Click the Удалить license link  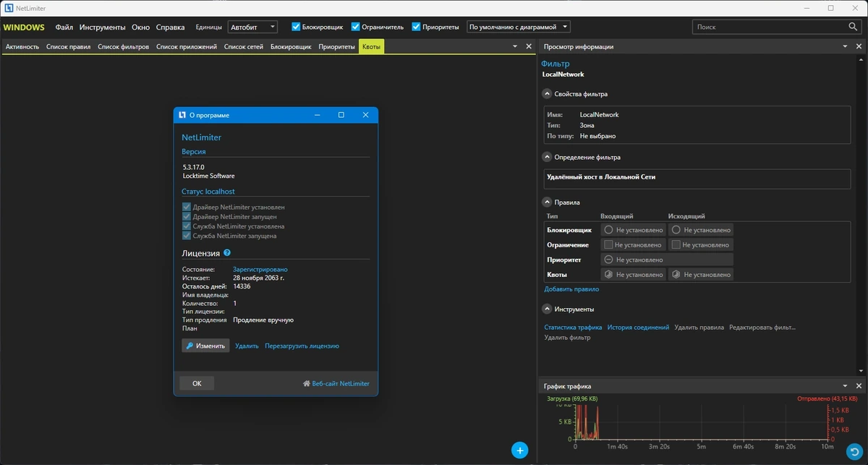pyautogui.click(x=247, y=346)
